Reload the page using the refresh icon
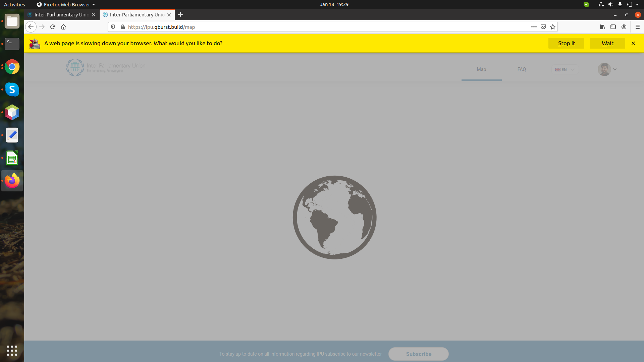This screenshot has height=362, width=644. click(x=53, y=27)
